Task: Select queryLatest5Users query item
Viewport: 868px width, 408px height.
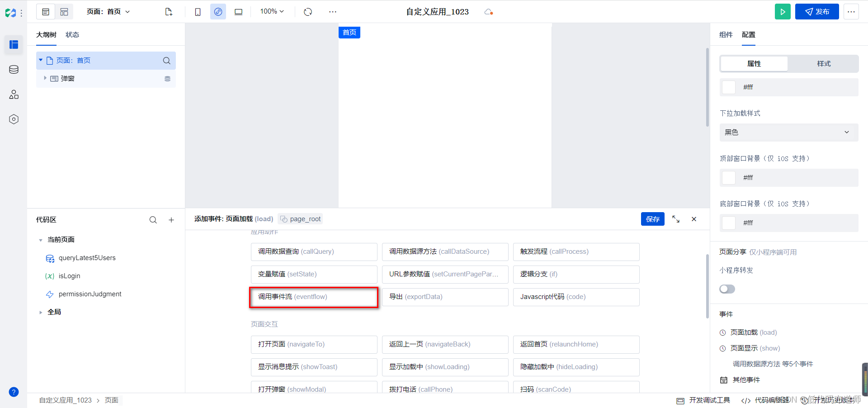Action: point(87,258)
